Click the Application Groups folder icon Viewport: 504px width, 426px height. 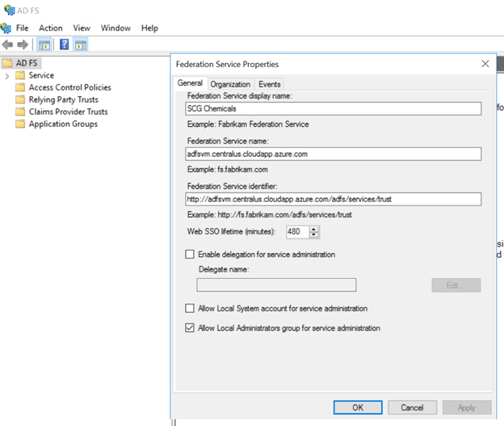20,124
